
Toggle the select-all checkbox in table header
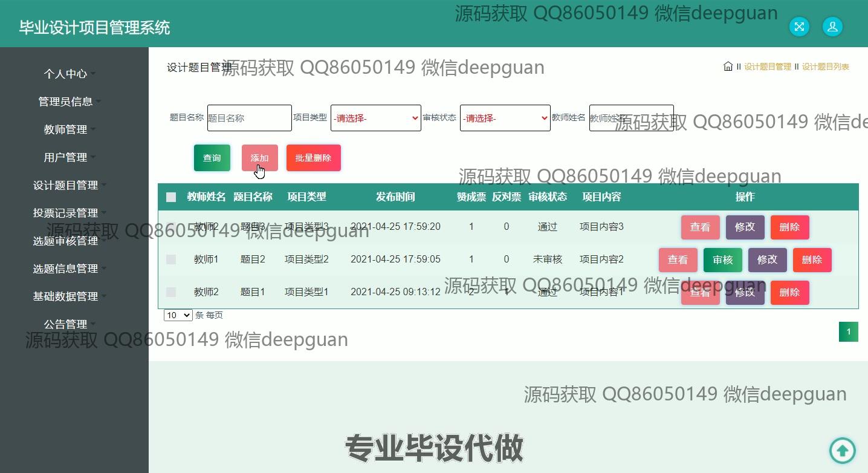171,197
